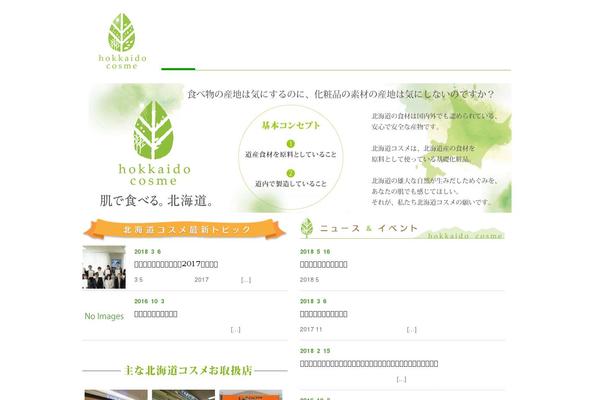Click the green number 2 concept bullet

click(x=291, y=173)
